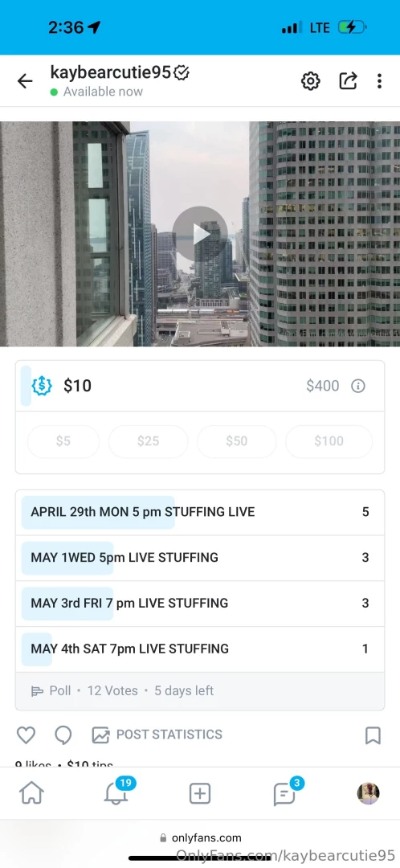Like the post with heart icon
Screen dimensions: 400x868
pyautogui.click(x=26, y=735)
